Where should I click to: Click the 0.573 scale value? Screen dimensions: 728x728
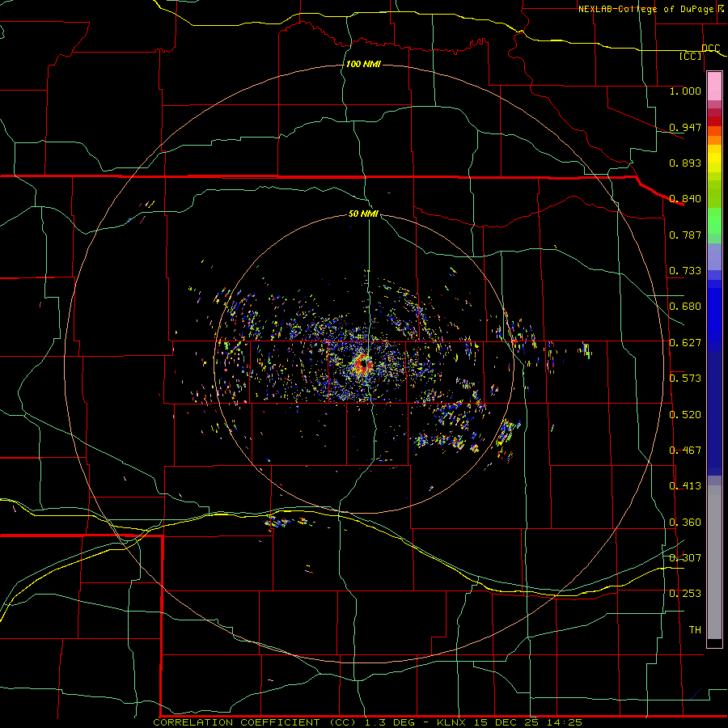(685, 379)
